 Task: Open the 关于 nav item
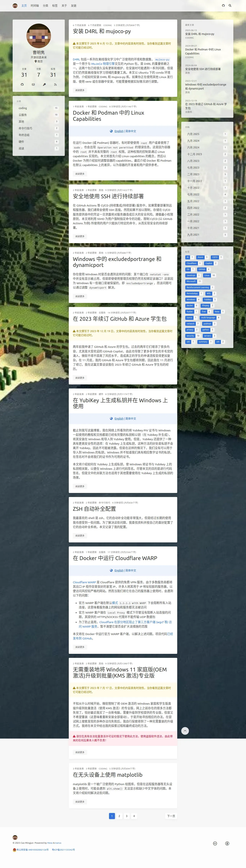coord(64,6)
